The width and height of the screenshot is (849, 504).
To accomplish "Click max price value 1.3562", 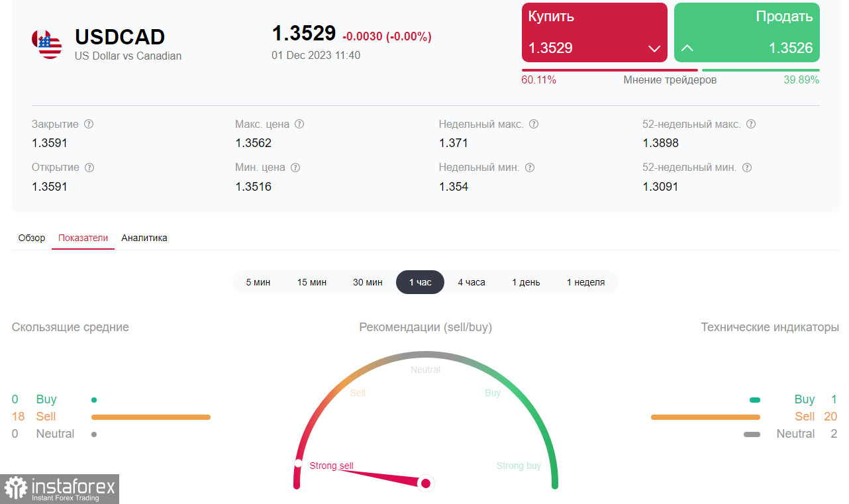I will [253, 143].
